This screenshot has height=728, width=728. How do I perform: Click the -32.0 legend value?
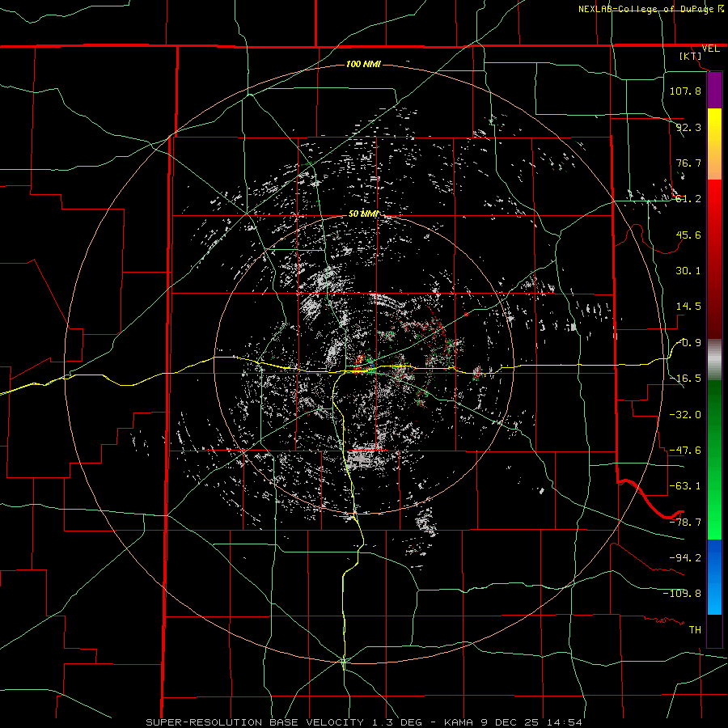point(685,415)
